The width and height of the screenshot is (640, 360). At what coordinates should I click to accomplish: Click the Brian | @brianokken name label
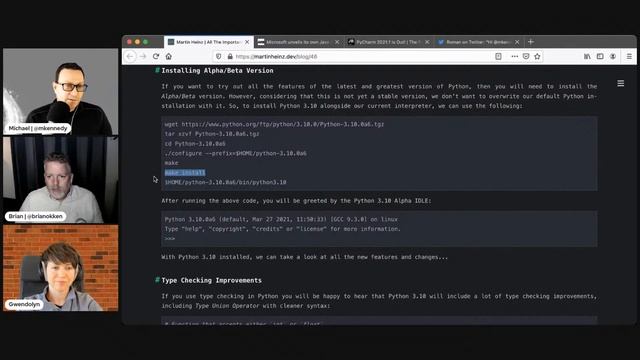(36, 216)
